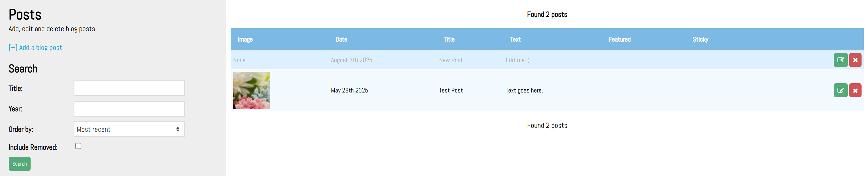Open the Order by dropdown
Screen dimensions: 868x176
[129, 129]
